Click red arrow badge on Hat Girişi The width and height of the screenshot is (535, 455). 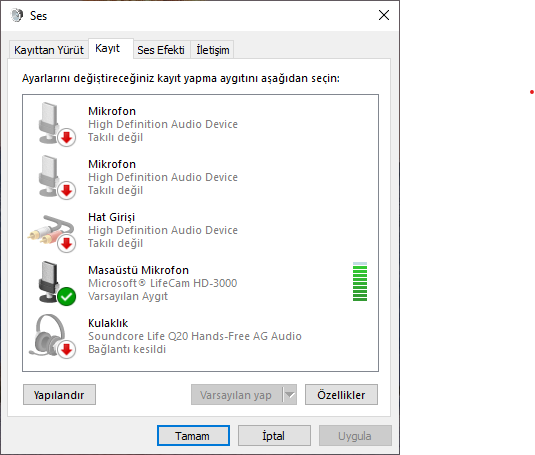67,244
